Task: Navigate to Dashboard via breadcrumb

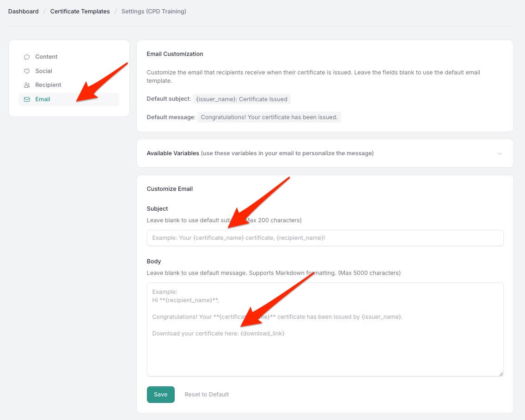Action: click(23, 12)
